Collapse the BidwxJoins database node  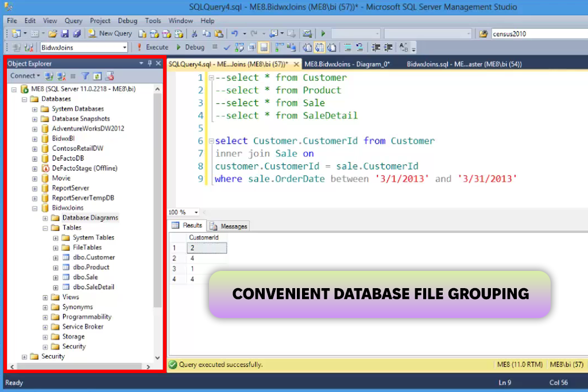(34, 208)
